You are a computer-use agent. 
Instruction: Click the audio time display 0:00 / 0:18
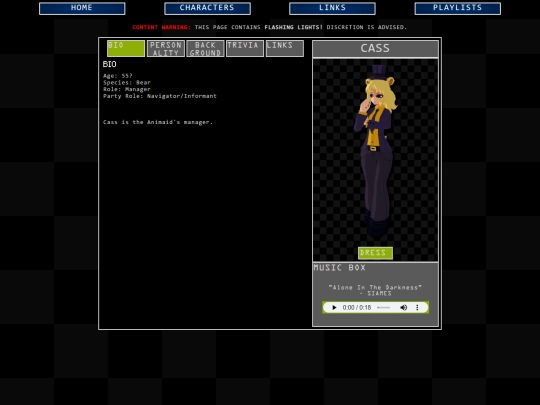pyautogui.click(x=357, y=308)
